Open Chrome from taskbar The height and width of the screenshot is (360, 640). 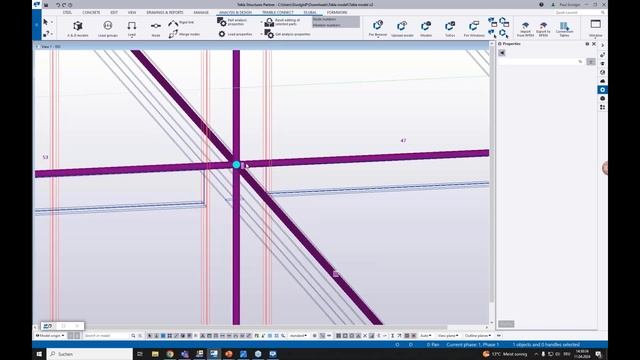click(x=170, y=354)
